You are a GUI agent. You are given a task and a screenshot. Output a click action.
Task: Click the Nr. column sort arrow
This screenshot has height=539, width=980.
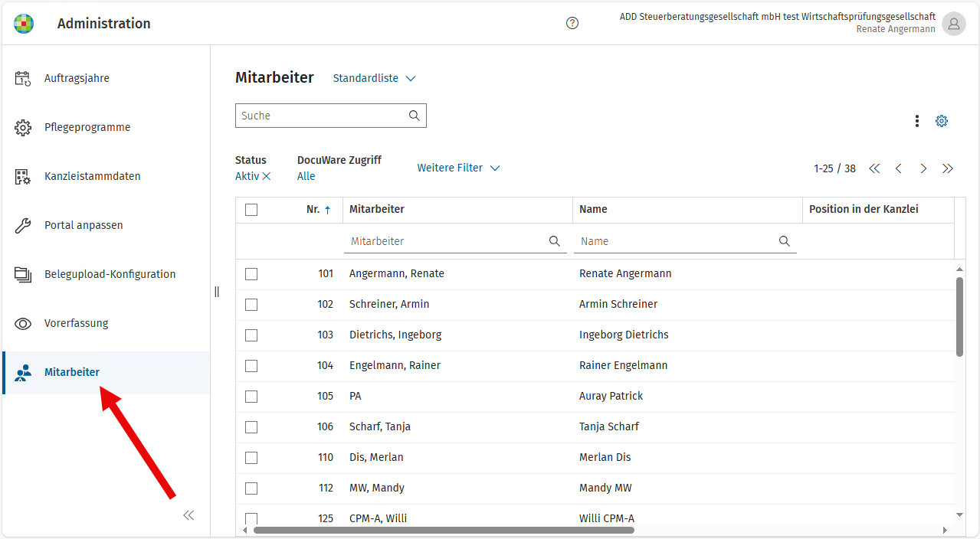328,210
